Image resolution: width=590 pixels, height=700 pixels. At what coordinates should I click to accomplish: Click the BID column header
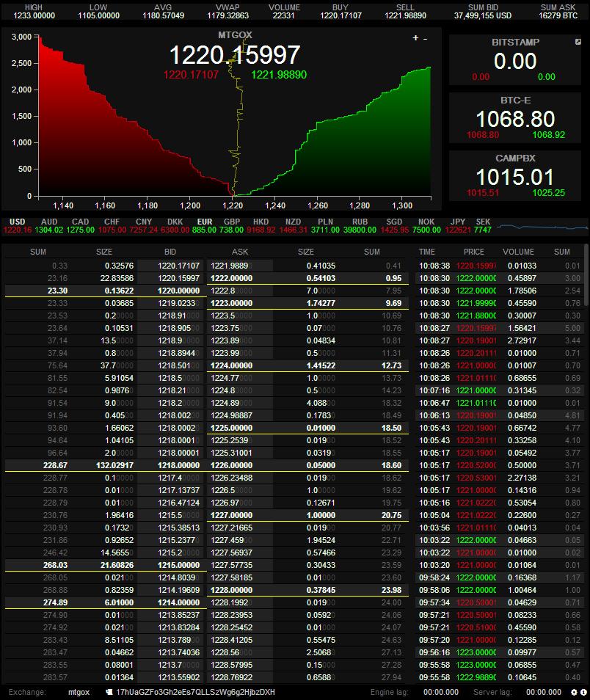pyautogui.click(x=170, y=252)
